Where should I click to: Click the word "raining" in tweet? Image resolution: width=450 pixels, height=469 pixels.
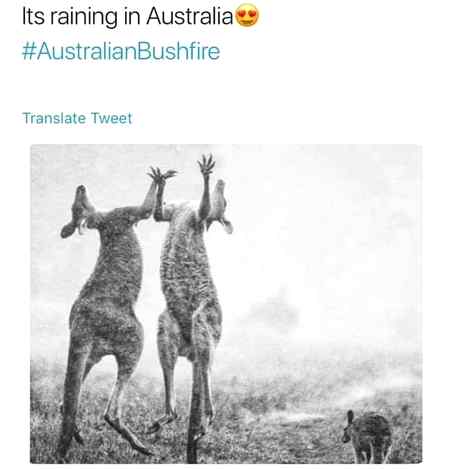pos(84,17)
